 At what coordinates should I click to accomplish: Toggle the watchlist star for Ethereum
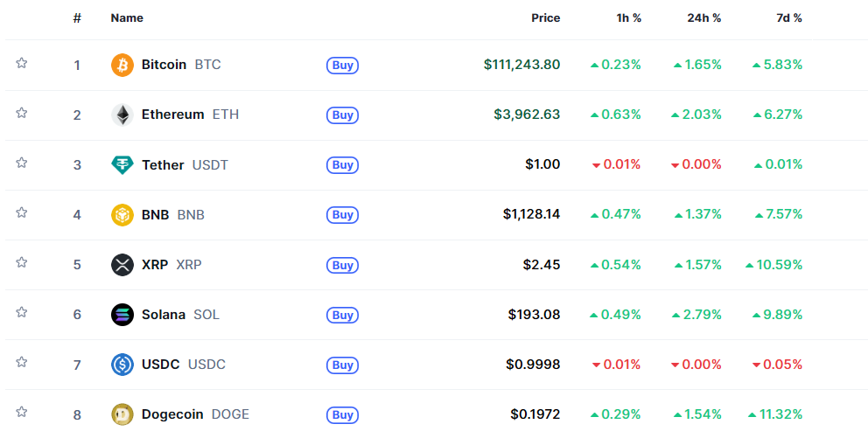[x=22, y=113]
